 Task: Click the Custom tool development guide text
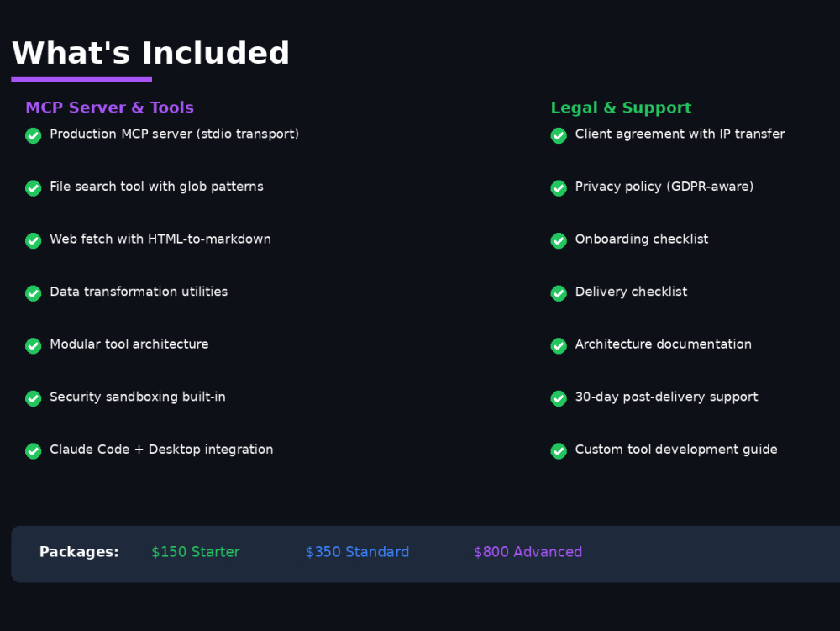point(676,450)
